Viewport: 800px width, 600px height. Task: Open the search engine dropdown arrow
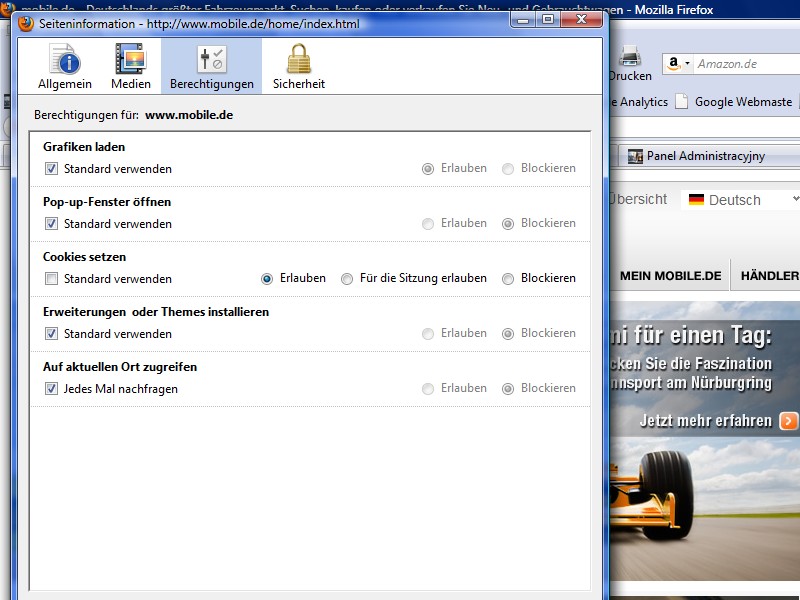pyautogui.click(x=687, y=64)
